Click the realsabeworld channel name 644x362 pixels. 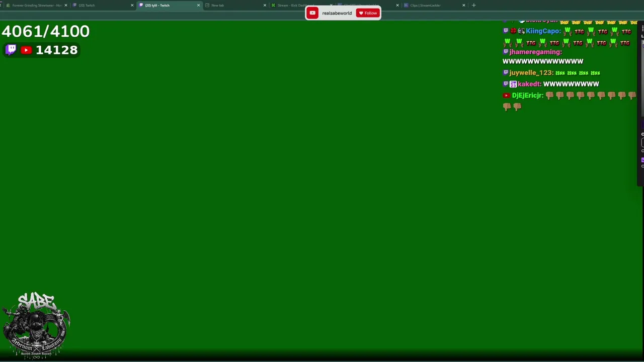[x=337, y=13]
